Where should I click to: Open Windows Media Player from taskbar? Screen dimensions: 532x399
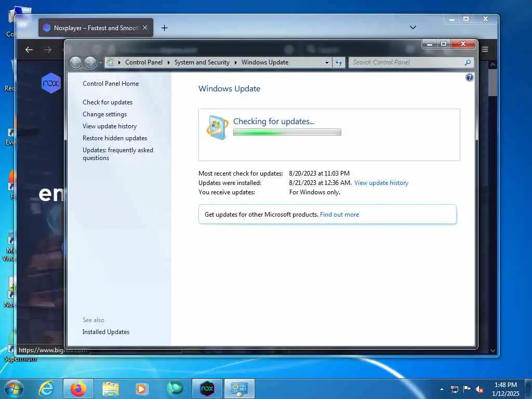tap(141, 389)
